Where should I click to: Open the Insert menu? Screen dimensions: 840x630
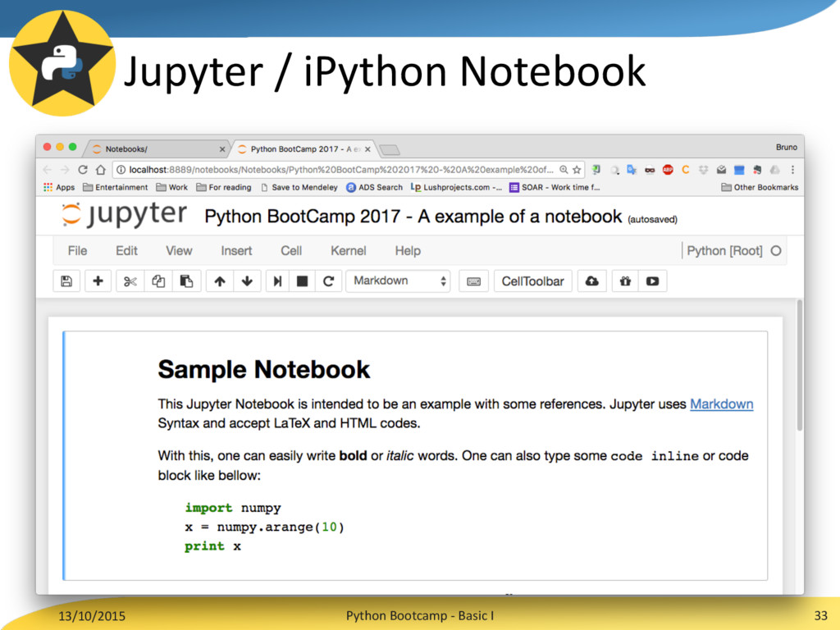[x=236, y=251]
